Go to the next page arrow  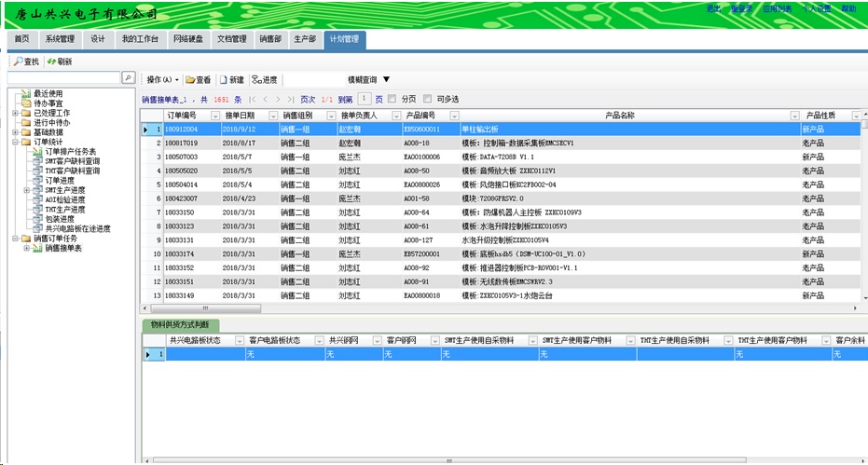coord(277,99)
